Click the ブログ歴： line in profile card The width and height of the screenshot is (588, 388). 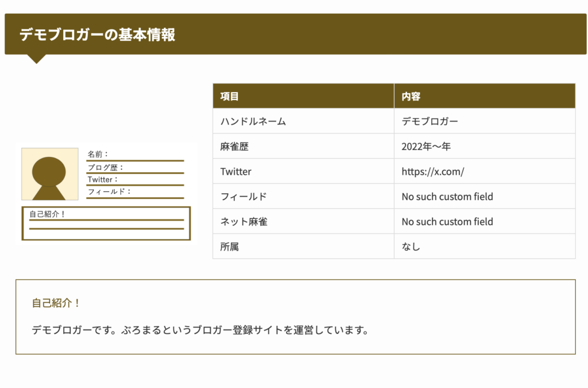[106, 167]
